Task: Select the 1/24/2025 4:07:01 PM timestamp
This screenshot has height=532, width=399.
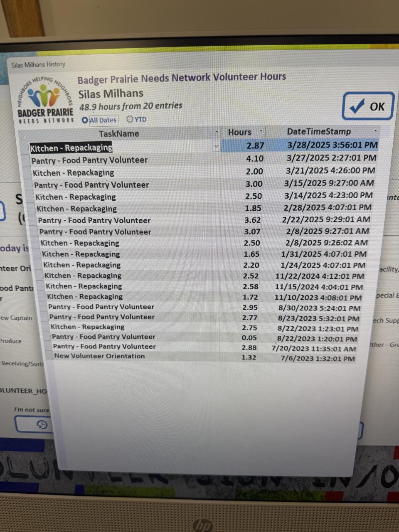Action: tap(323, 265)
